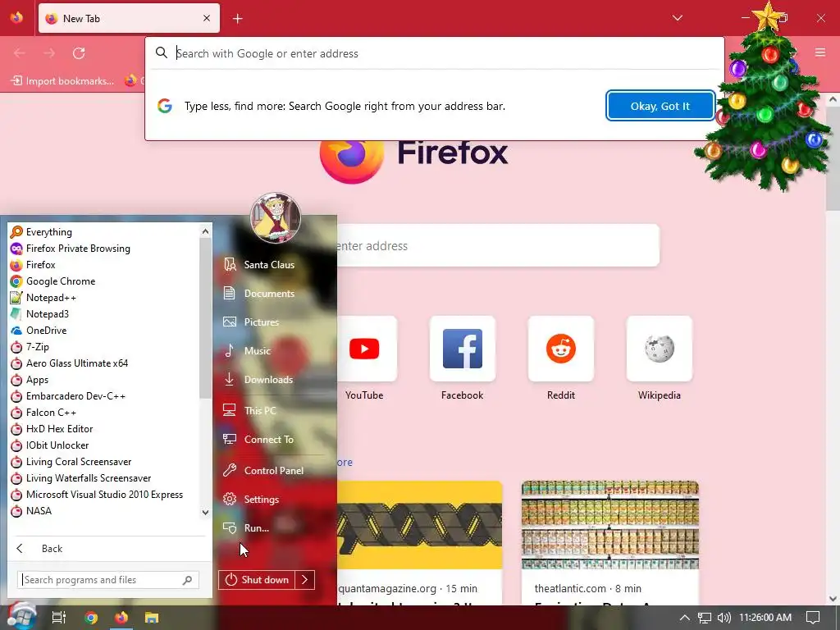
Task: Open the notification center icon
Action: pyautogui.click(x=813, y=618)
